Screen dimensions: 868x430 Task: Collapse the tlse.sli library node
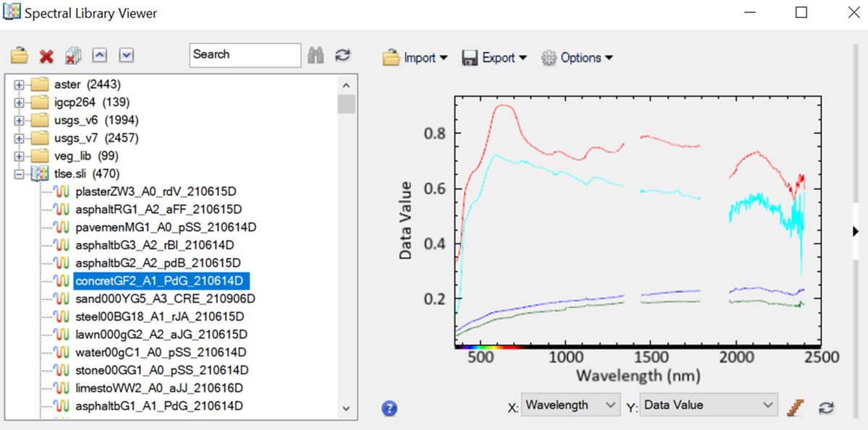[x=19, y=174]
